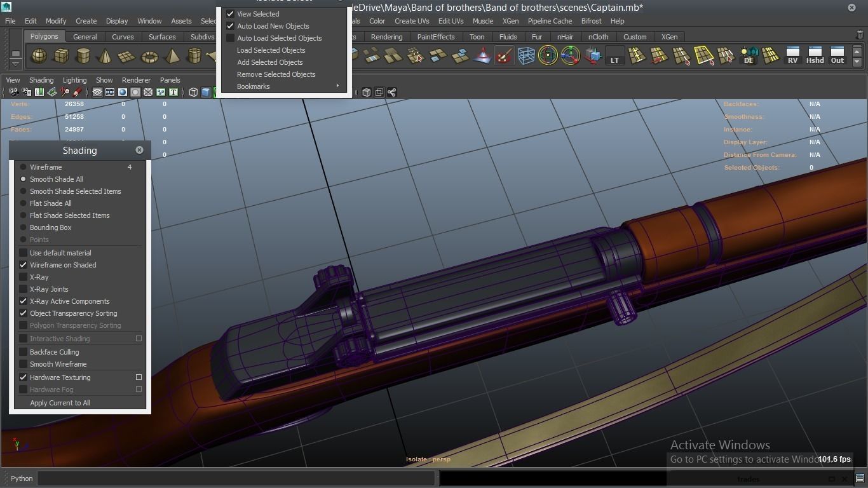Toggle the text T icon in panel toolbar
The width and height of the screenshot is (868, 488).
[173, 92]
